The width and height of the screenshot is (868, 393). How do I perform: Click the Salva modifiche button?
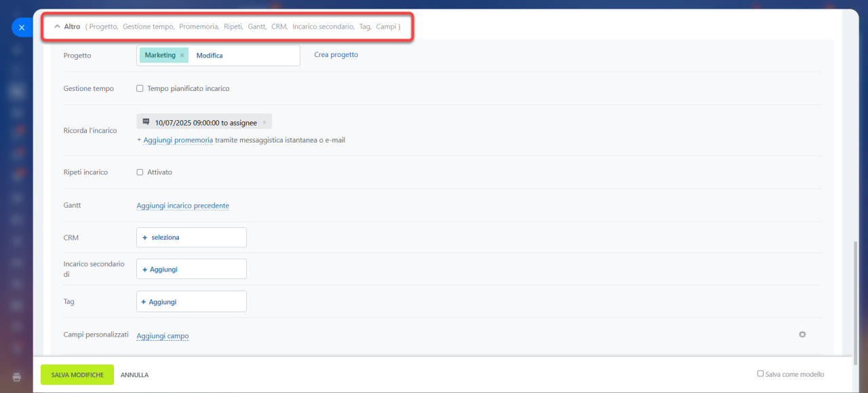pos(77,375)
